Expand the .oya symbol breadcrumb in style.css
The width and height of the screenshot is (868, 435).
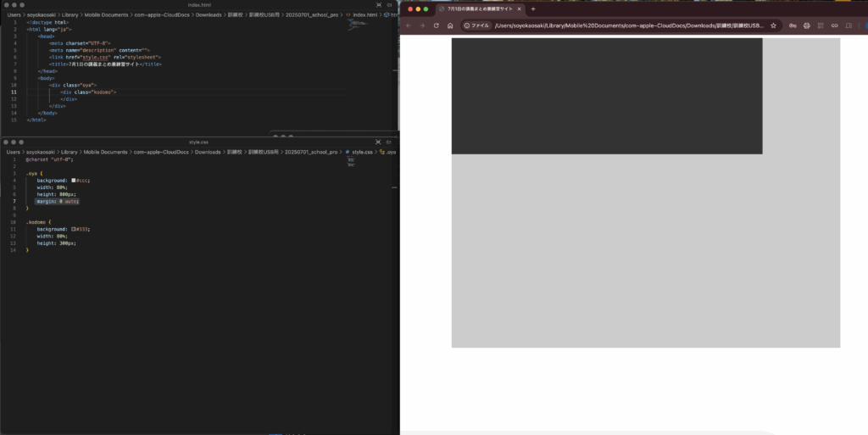[388, 152]
